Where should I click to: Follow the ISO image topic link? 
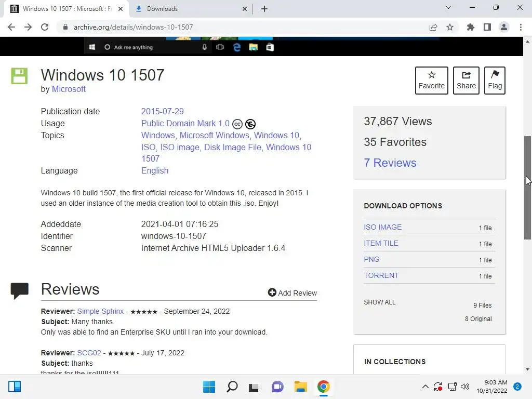[180, 147]
